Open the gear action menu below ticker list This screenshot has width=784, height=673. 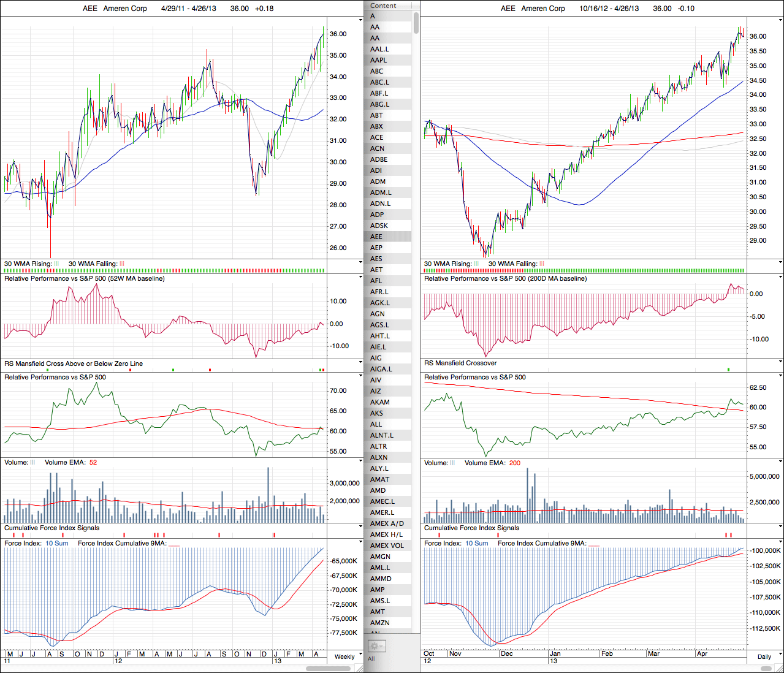[x=376, y=646]
